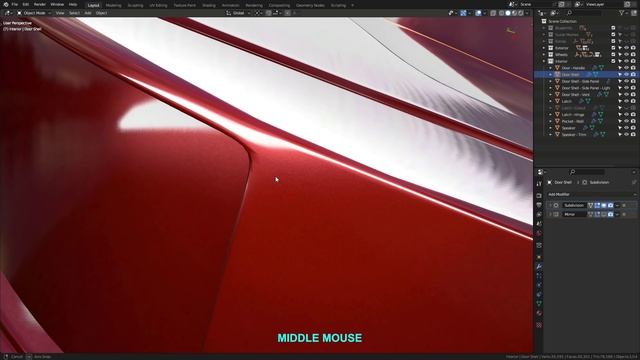Toggle exclude checkbox for Exterior collection

613,48
